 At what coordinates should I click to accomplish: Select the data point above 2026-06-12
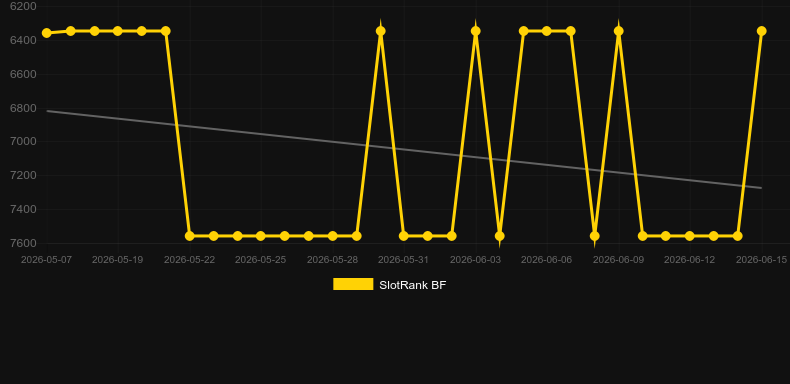point(690,236)
